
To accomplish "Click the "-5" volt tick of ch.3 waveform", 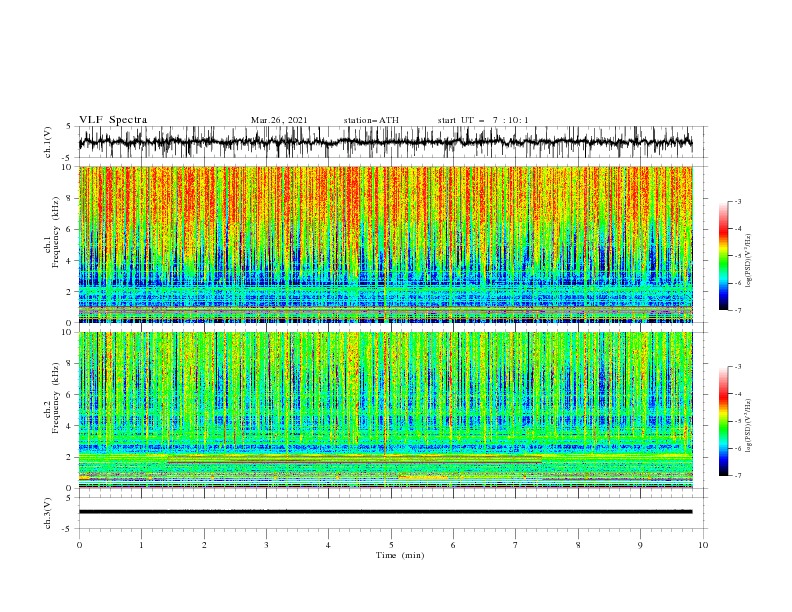I will click(68, 529).
